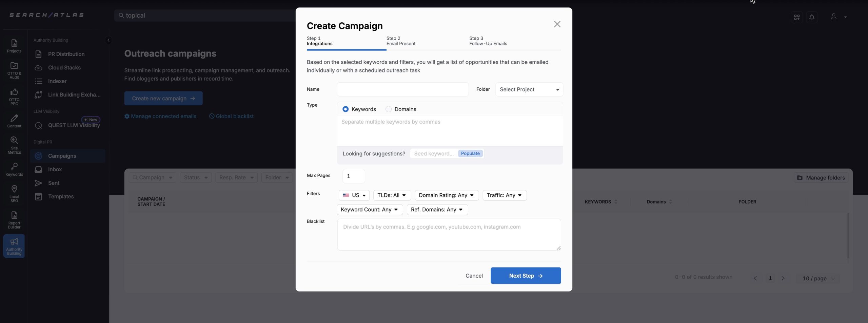Open the Report Builder icon
The image size is (868, 323).
[x=14, y=219]
